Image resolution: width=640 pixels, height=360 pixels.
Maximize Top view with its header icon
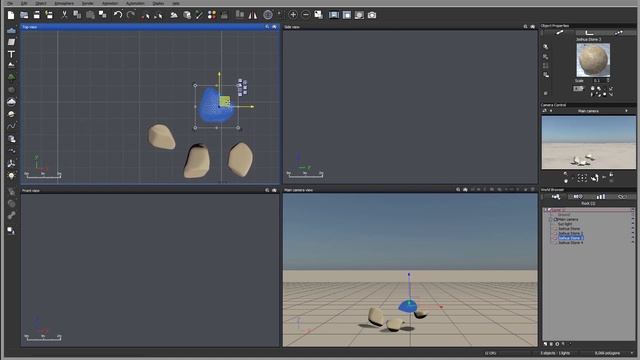click(274, 27)
